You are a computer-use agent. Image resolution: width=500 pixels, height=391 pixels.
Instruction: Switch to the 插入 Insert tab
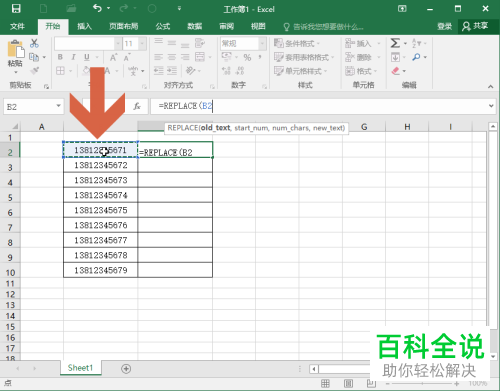(x=84, y=26)
